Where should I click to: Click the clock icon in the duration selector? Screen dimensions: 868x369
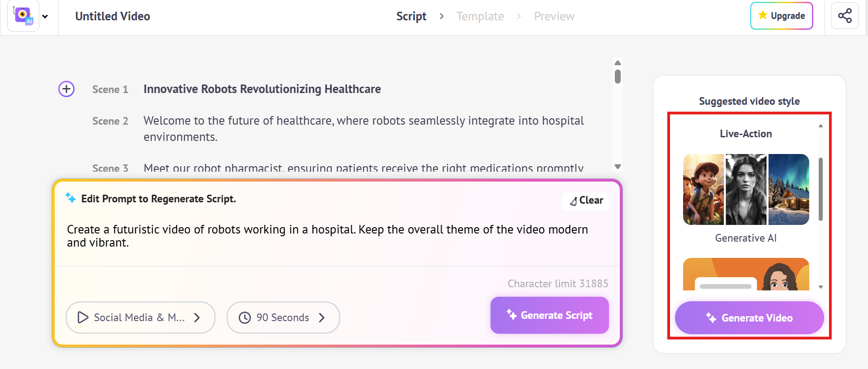[245, 318]
